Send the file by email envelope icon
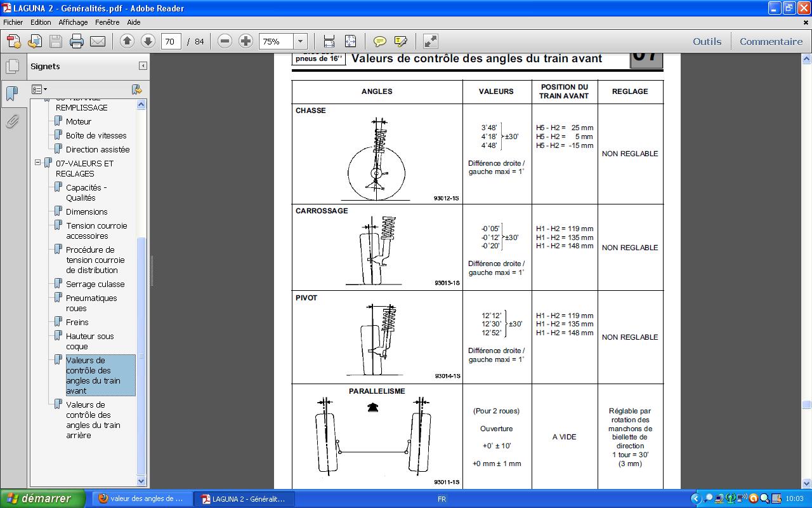This screenshot has width=812, height=508. (98, 41)
